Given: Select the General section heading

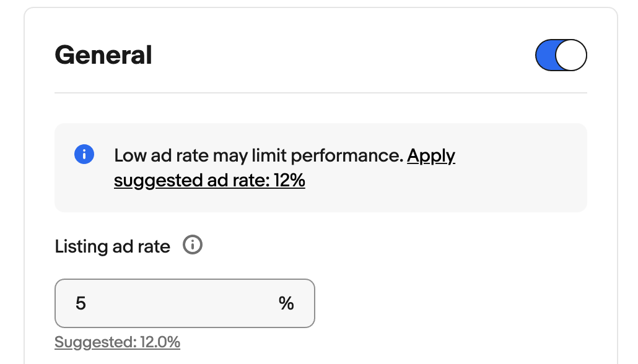Looking at the screenshot, I should pyautogui.click(x=103, y=55).
